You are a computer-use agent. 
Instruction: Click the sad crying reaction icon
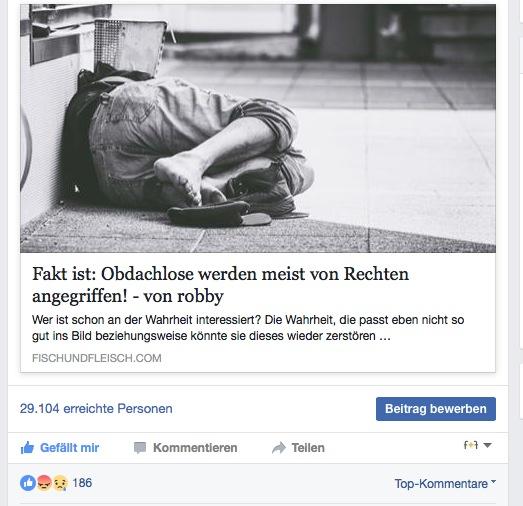(x=60, y=483)
